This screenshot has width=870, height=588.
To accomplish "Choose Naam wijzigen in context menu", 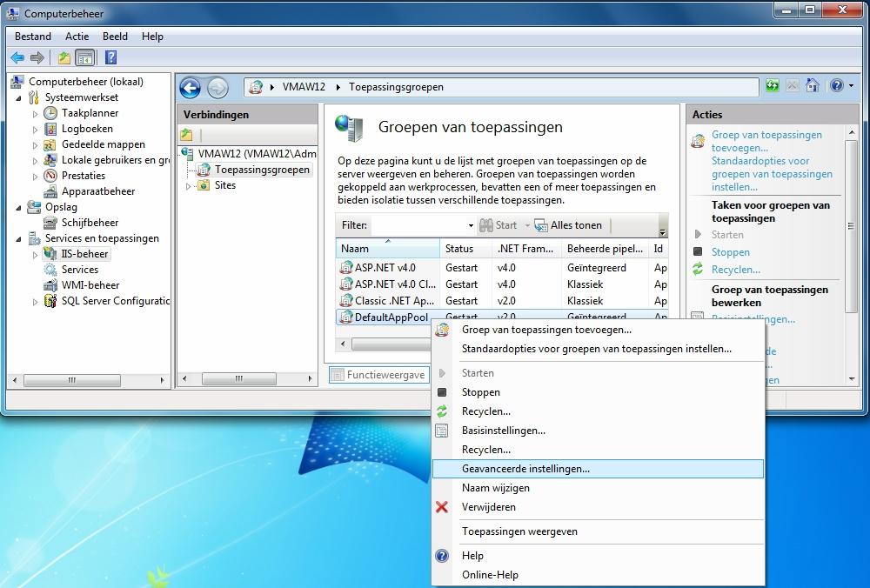I will click(x=599, y=488).
